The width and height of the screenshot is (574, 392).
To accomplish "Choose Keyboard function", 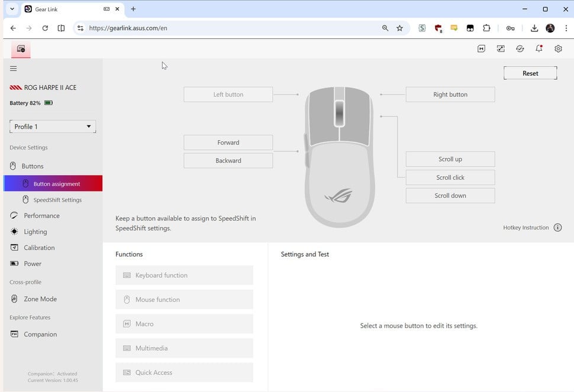I will (x=184, y=276).
